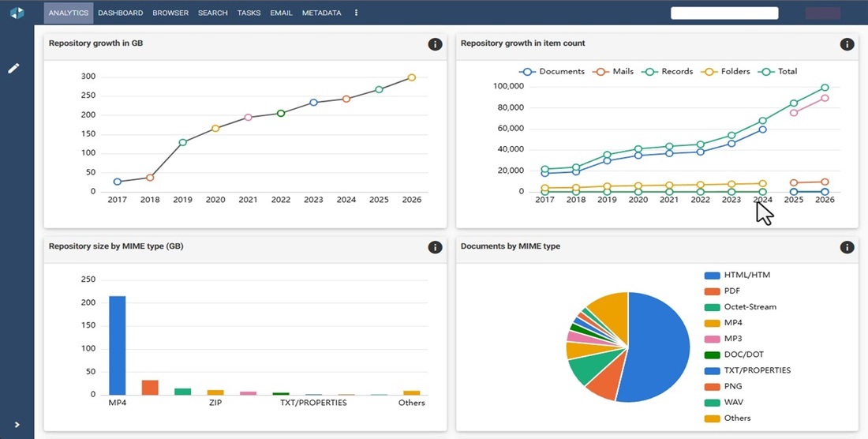
Task: Open info for Repository growth in GB
Action: pyautogui.click(x=435, y=44)
